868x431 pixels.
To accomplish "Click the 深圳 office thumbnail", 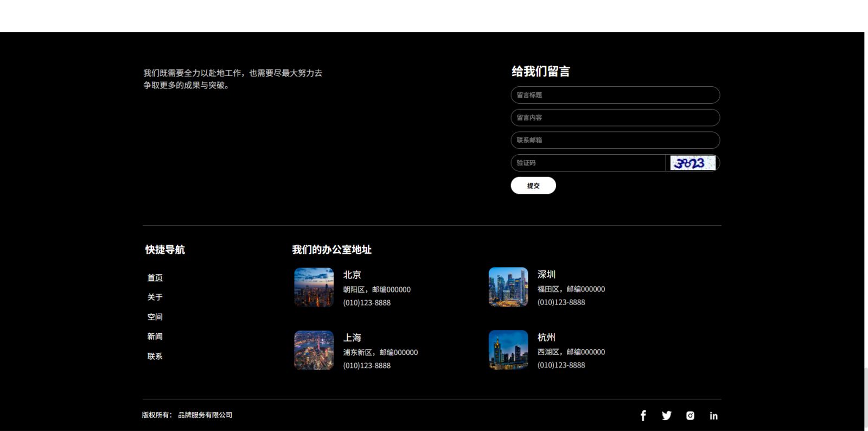I will (x=508, y=287).
